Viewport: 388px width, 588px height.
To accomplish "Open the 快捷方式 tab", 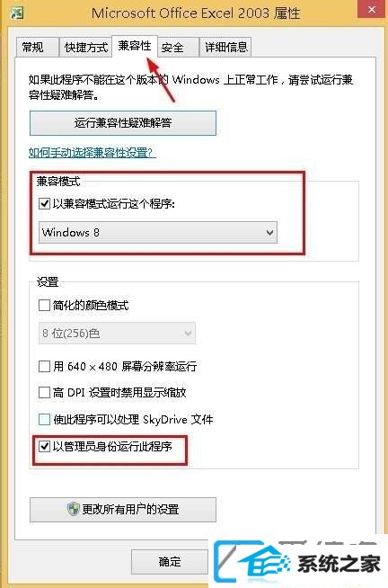I will tap(85, 48).
